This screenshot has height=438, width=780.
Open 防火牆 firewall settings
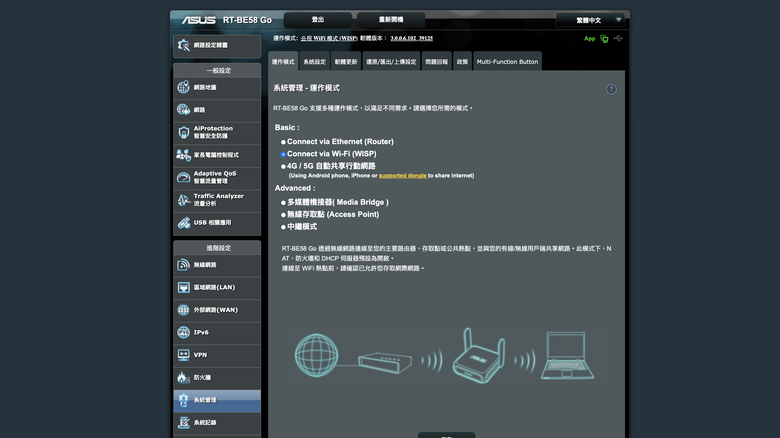tap(217, 378)
